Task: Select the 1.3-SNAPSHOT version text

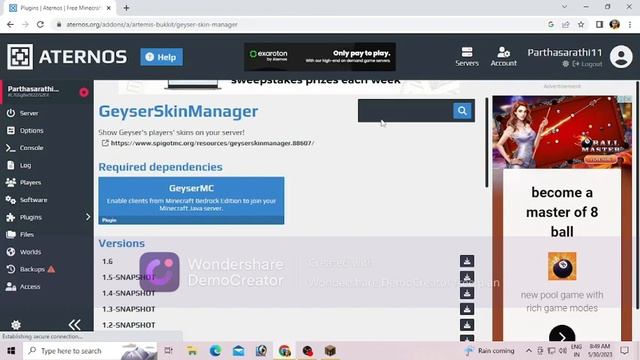Action: point(129,309)
